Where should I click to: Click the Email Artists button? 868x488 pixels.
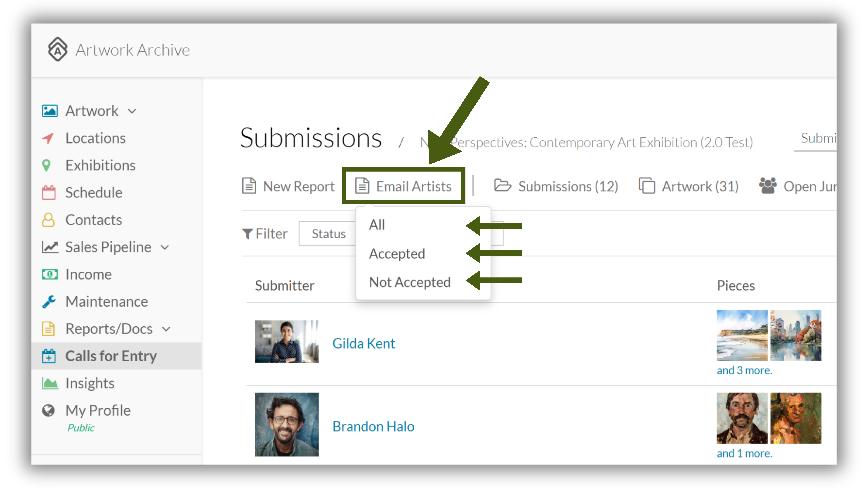click(403, 186)
